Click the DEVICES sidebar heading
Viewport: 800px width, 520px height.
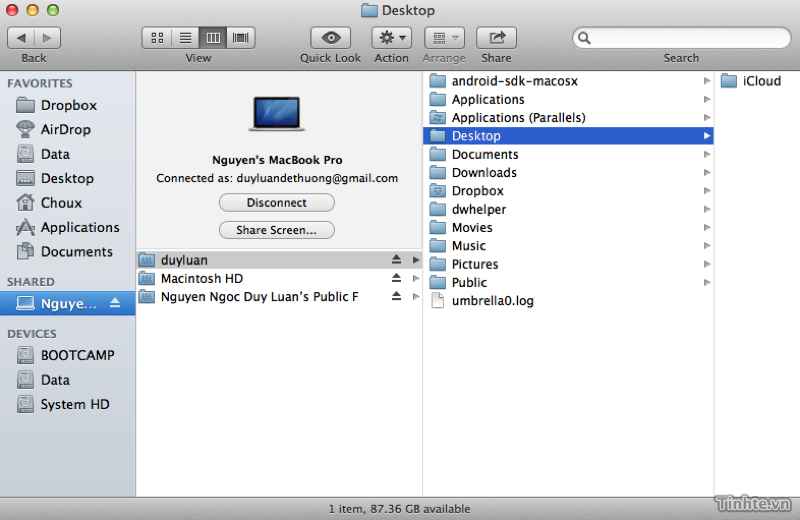32,334
